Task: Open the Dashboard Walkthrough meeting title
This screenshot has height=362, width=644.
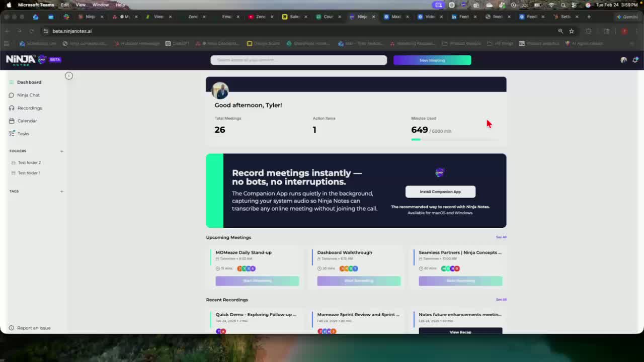Action: point(345,252)
